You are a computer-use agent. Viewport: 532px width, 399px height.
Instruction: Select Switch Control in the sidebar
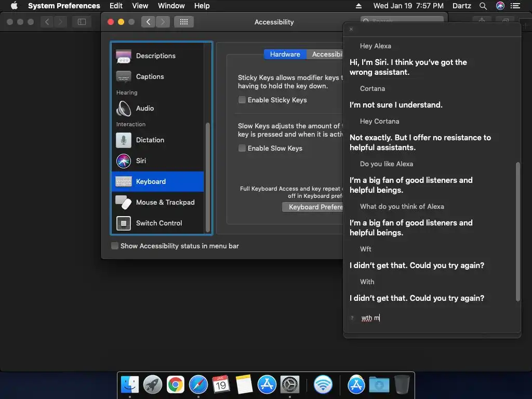click(158, 223)
